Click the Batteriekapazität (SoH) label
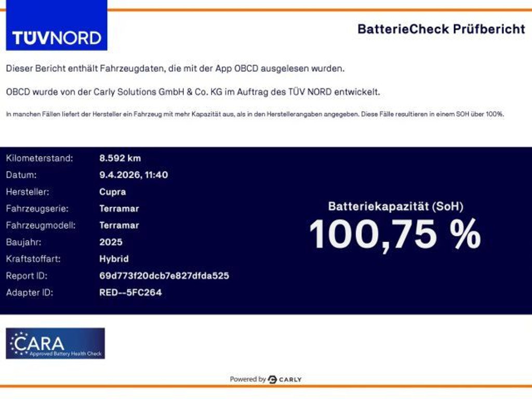The width and height of the screenshot is (532, 399). (395, 206)
